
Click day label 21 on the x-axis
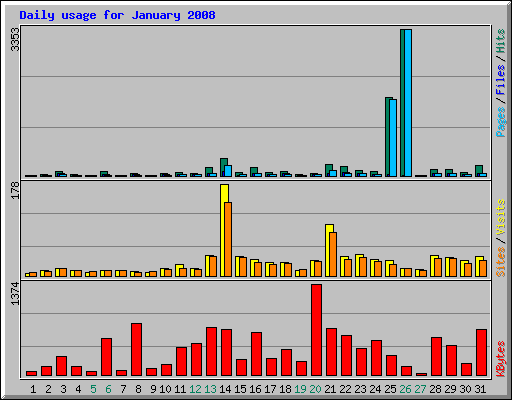pyautogui.click(x=330, y=389)
